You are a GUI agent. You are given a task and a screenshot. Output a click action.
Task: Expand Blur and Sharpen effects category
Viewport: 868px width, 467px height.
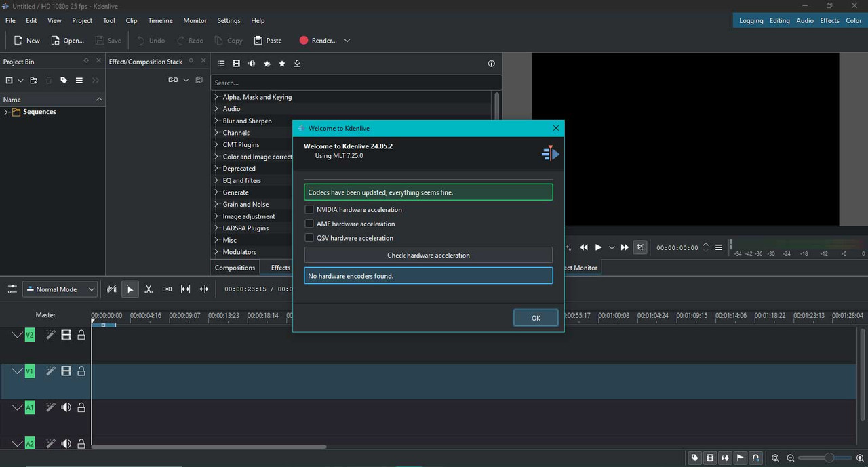pos(216,121)
